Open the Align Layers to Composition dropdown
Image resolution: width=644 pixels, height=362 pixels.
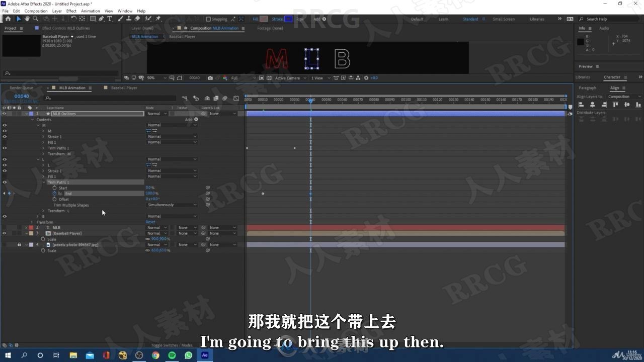624,97
